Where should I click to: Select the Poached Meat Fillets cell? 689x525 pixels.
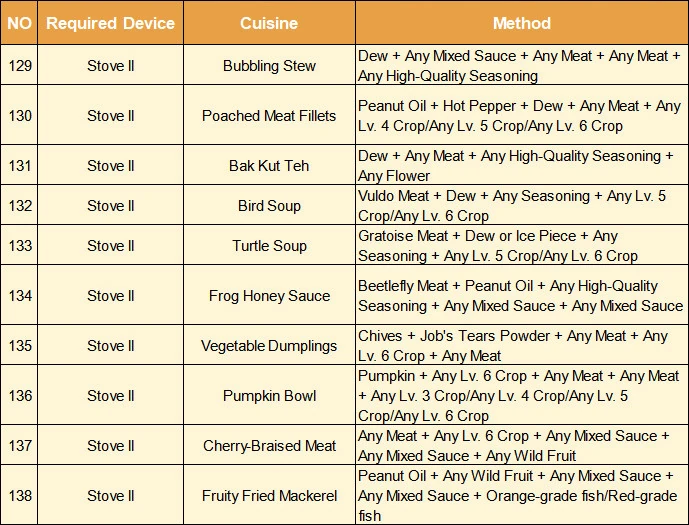pos(269,116)
